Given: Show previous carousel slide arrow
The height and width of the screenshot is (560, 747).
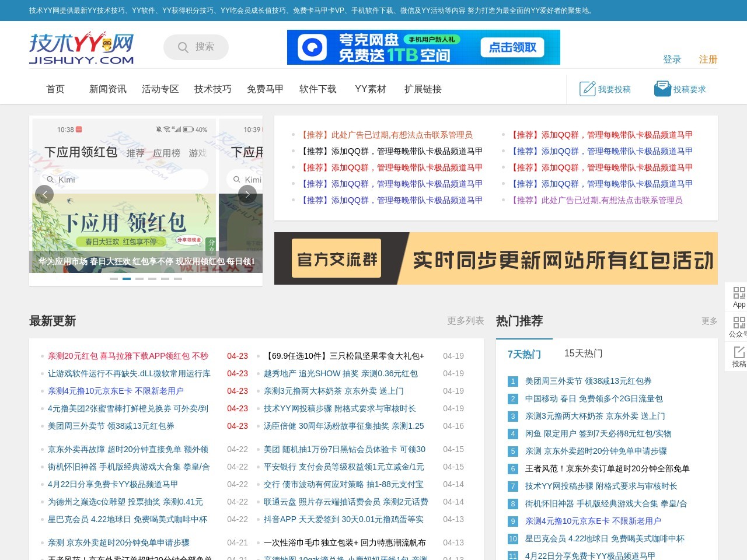Looking at the screenshot, I should 44,194.
